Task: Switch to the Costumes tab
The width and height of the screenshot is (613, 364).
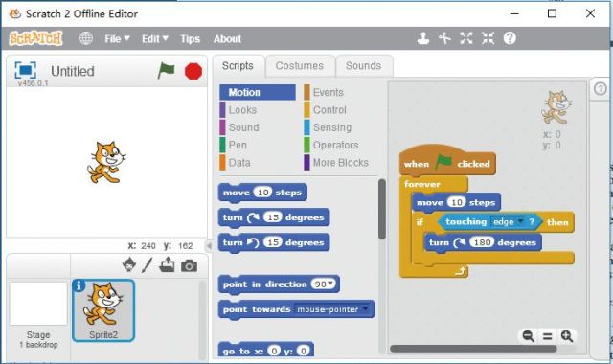Action: pos(300,66)
